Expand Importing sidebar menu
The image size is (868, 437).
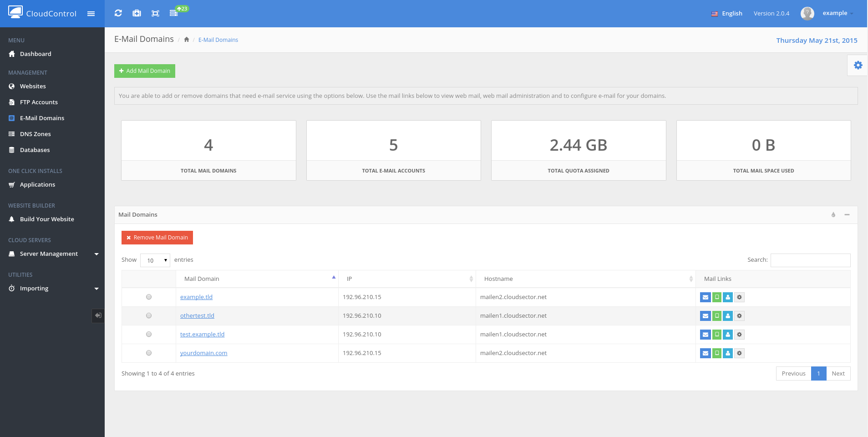(53, 289)
